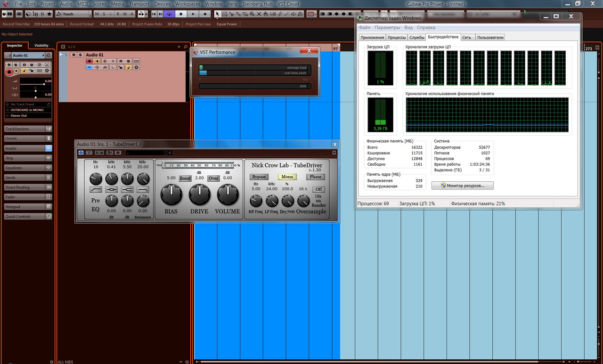Open Параметры menu in Task Manager
This screenshot has height=364, width=603.
387,27
